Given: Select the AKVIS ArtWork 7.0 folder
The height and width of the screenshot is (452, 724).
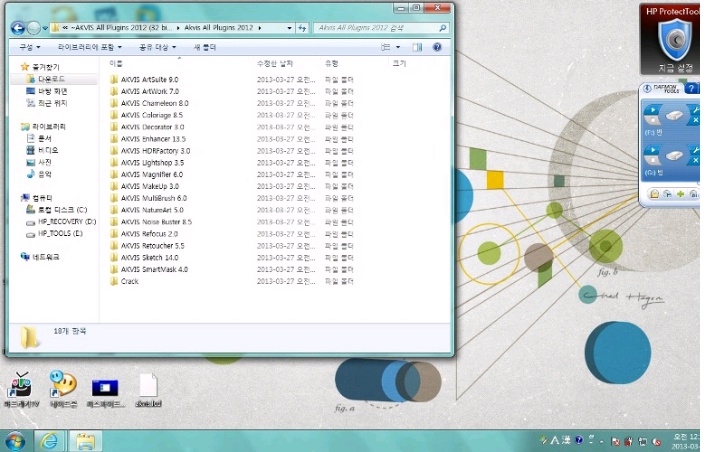Looking at the screenshot, I should coord(145,91).
